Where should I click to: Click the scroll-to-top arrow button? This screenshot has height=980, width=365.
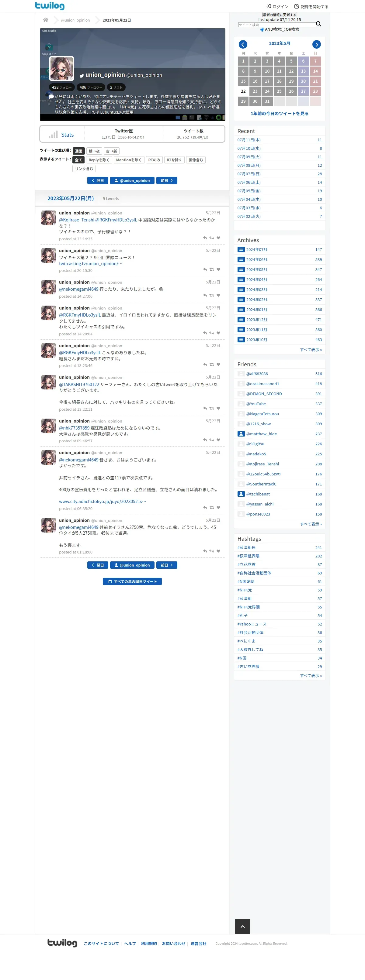[x=242, y=926]
